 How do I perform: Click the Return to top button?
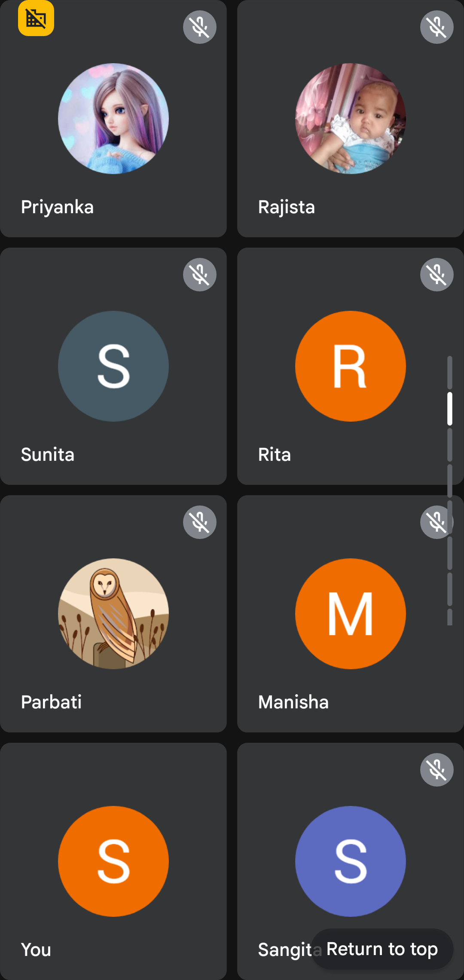click(x=382, y=949)
